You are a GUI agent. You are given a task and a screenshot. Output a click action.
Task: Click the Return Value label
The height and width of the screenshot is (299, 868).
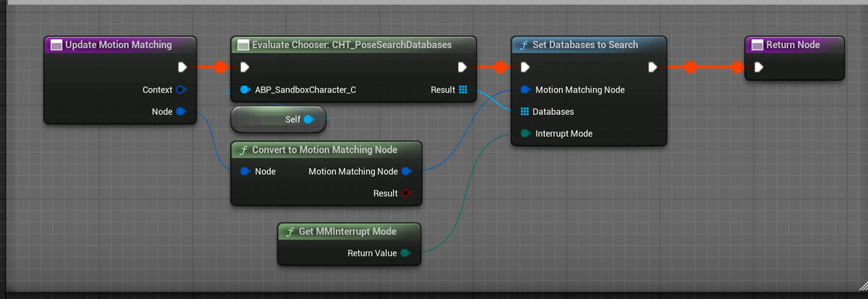tap(372, 253)
